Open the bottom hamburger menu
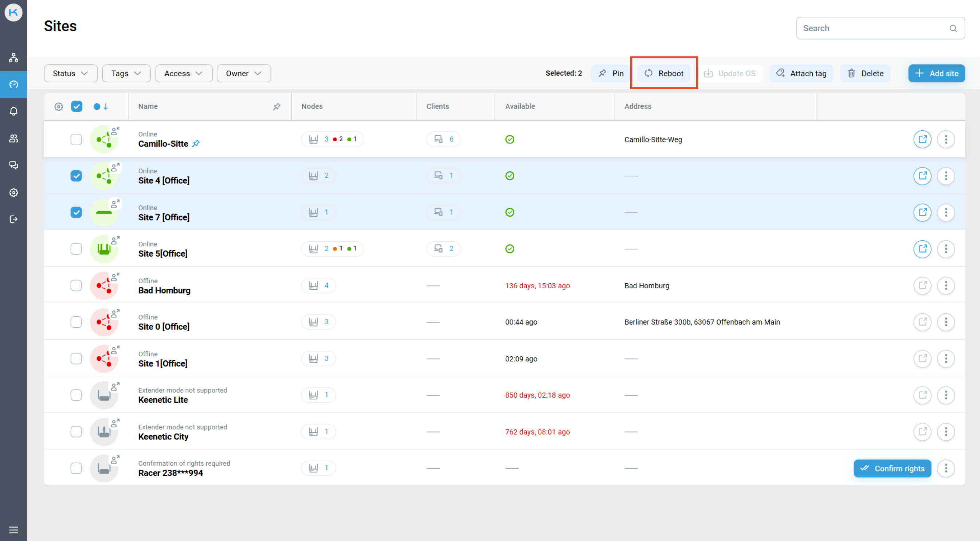Screen dimensions: 980x541 pos(13,530)
